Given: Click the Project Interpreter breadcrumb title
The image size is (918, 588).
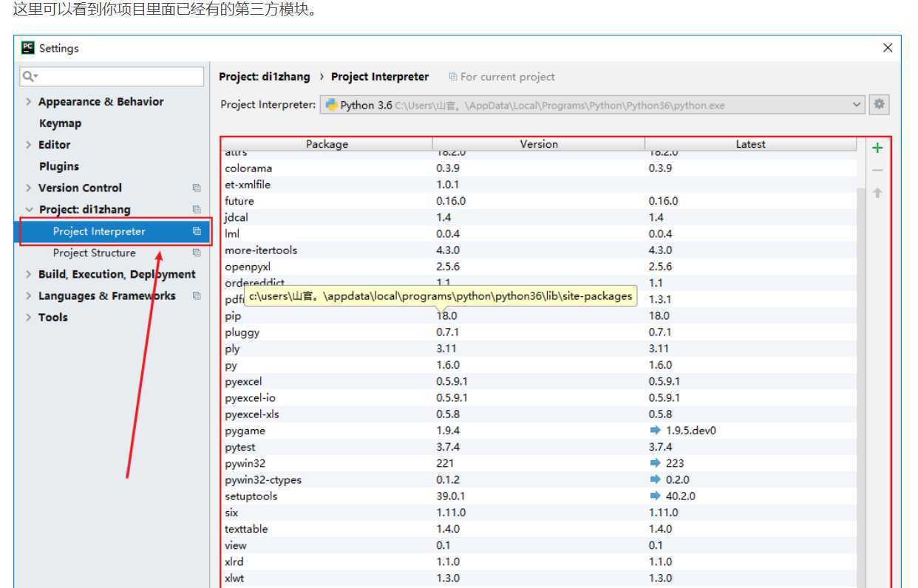Looking at the screenshot, I should click(x=380, y=77).
